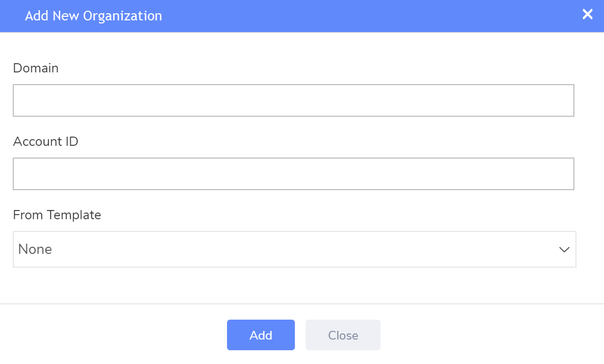Click the Add button
This screenshot has height=364, width=604.
261,335
